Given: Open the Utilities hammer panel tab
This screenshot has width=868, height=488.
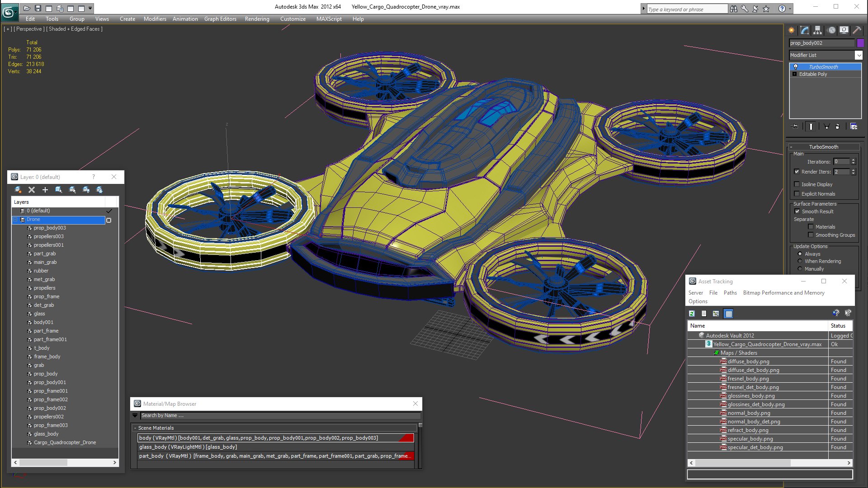Looking at the screenshot, I should (857, 30).
